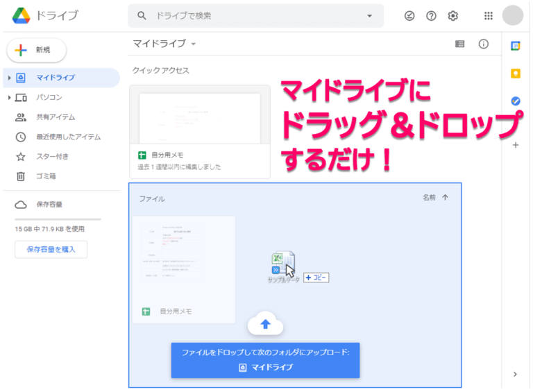The width and height of the screenshot is (533, 392).
Task: Open 保存容量 storage page
Action: [49, 205]
